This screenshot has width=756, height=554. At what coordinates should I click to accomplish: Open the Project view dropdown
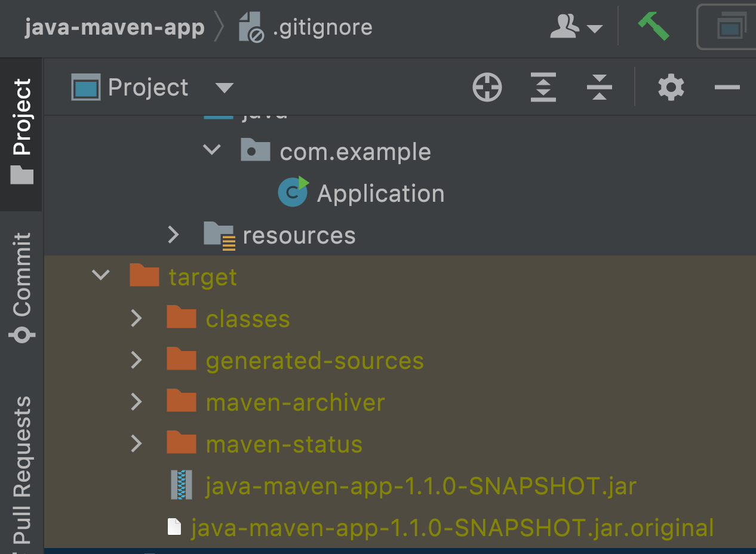point(224,87)
